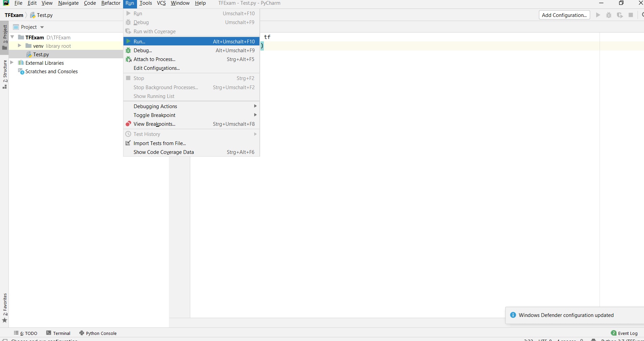This screenshot has width=644, height=341.
Task: Open the VCS menu
Action: [x=161, y=3]
